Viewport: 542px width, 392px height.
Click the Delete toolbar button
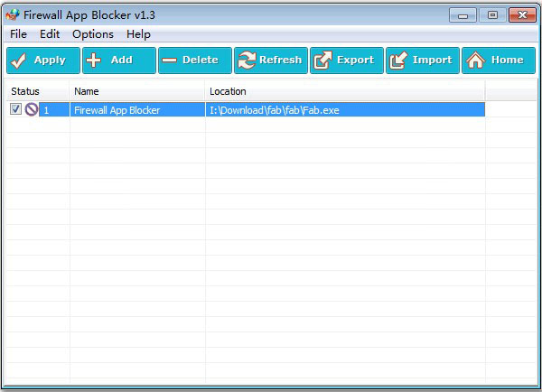point(195,61)
